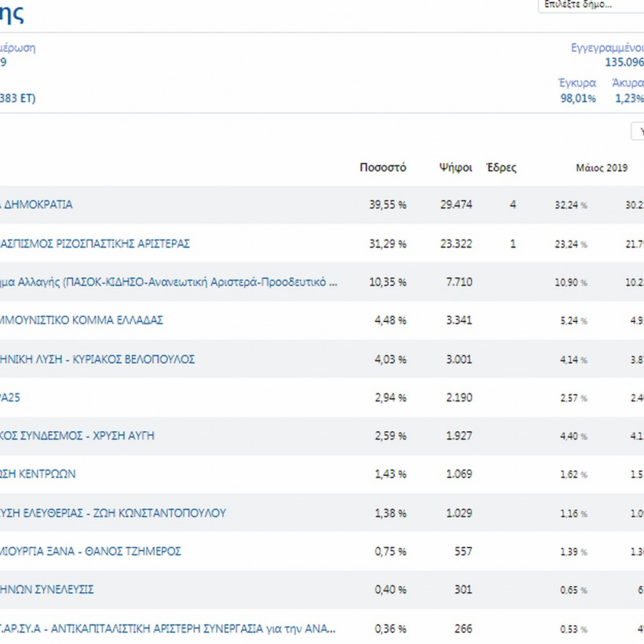644x644 pixels.
Task: Click the 39,55 % percentage cell
Action: tap(388, 204)
